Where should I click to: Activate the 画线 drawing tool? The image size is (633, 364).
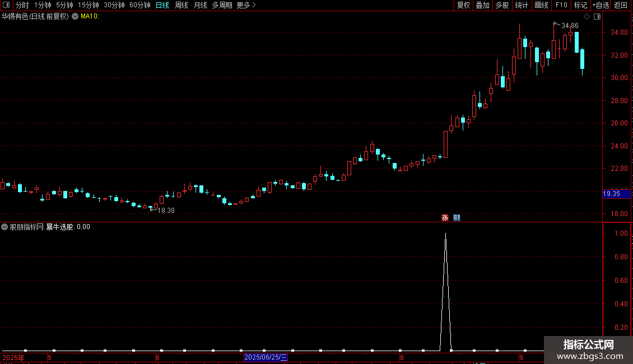[541, 5]
